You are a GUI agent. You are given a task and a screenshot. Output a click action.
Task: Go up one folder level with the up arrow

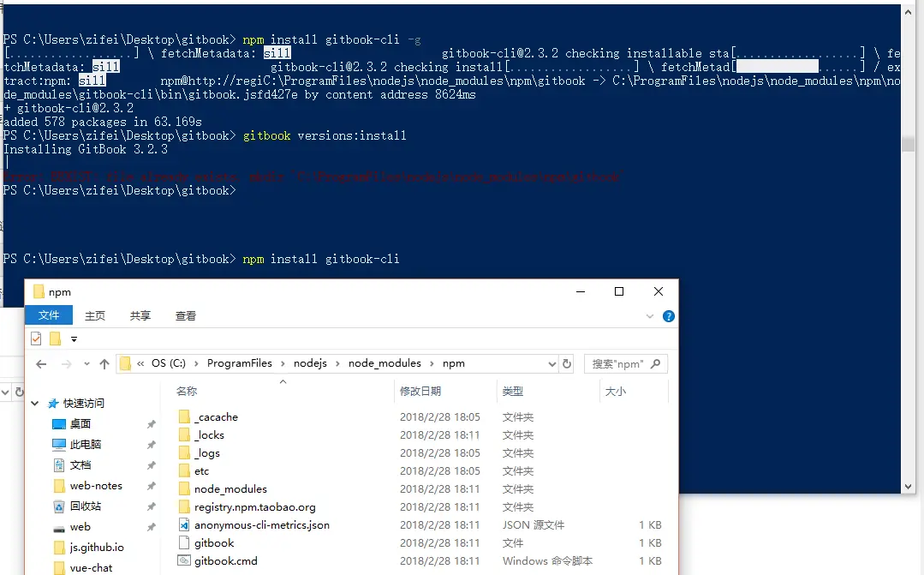click(x=104, y=364)
